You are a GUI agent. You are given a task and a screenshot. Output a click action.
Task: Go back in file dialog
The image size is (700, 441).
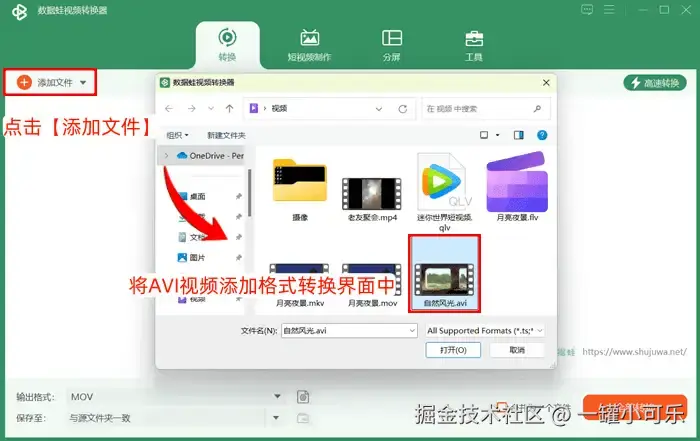point(169,108)
